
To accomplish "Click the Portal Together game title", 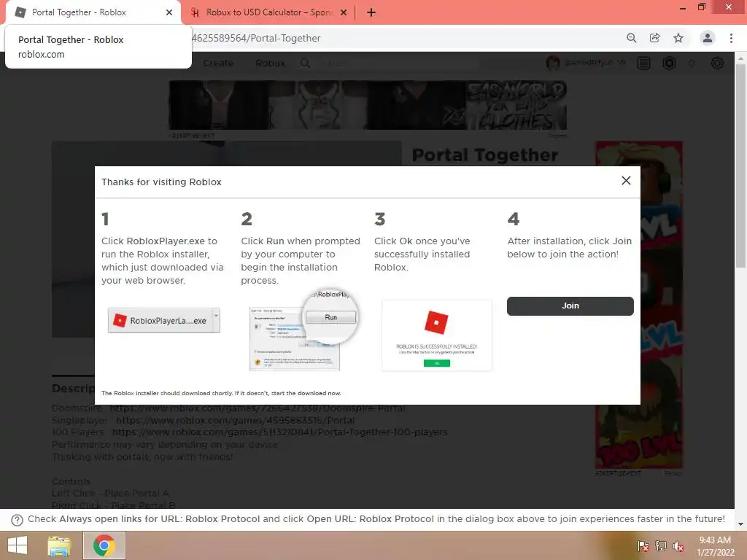I will tap(485, 155).
